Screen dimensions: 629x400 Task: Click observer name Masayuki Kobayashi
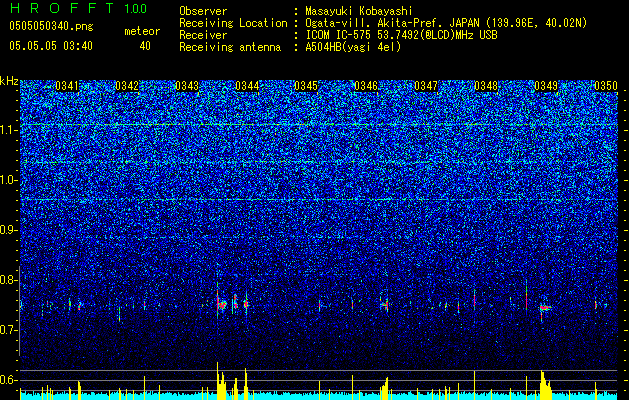tap(358, 11)
